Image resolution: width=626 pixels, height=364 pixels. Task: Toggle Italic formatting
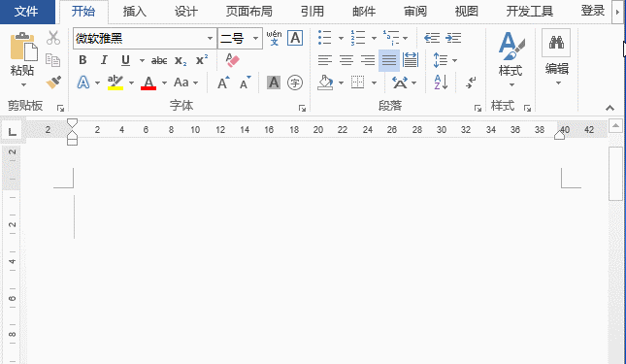point(104,60)
